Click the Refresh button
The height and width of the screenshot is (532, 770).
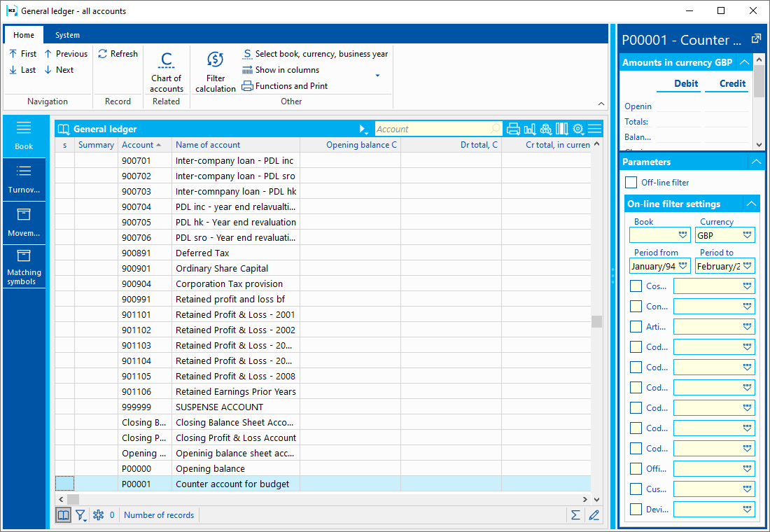(118, 54)
